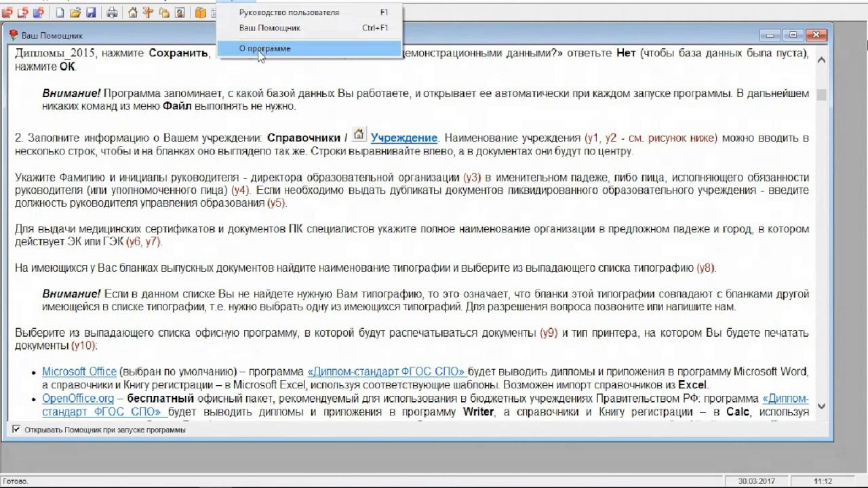Follow the Учреждение hyperlink
Screen dimensions: 868x488
click(x=404, y=138)
